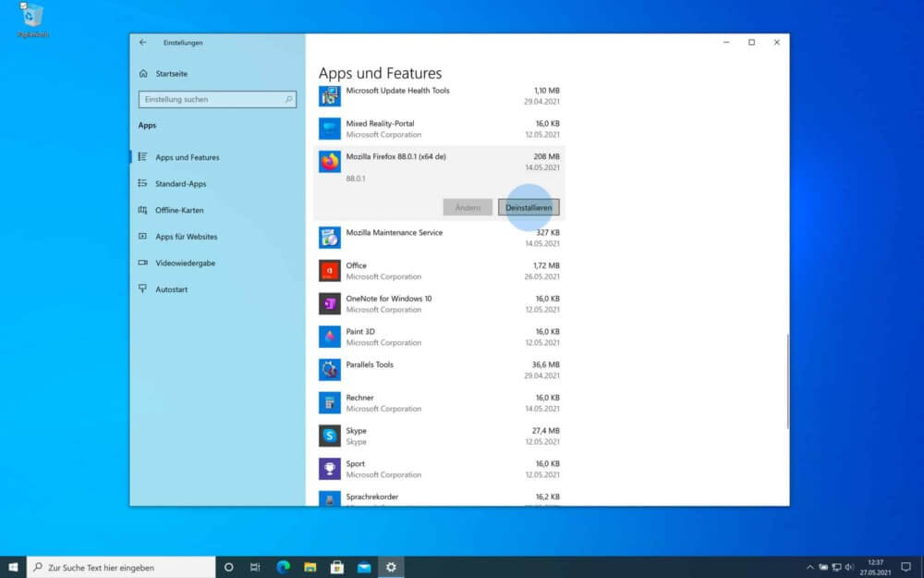This screenshot has height=578, width=924.
Task: Select the OneNote for Windows 10 entry
Action: [x=439, y=303]
